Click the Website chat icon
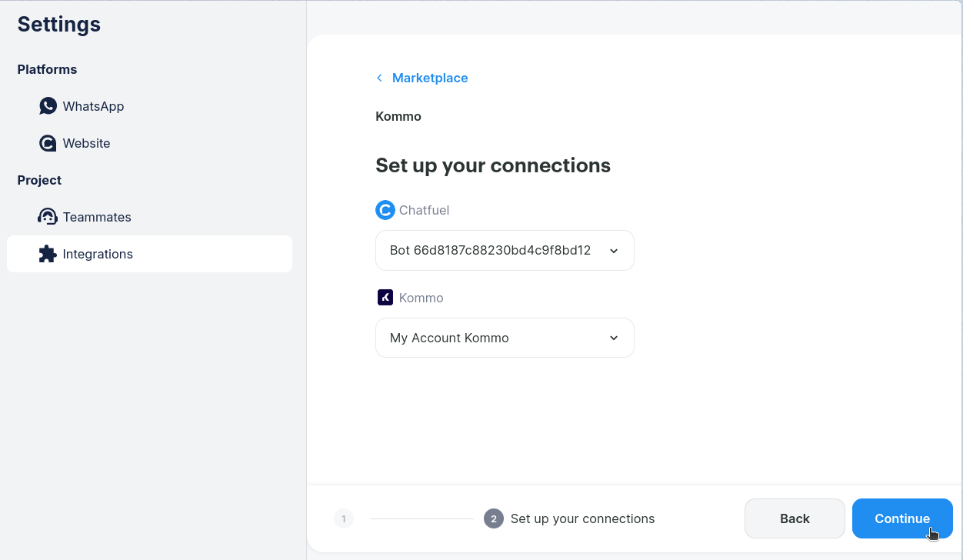 pyautogui.click(x=48, y=143)
